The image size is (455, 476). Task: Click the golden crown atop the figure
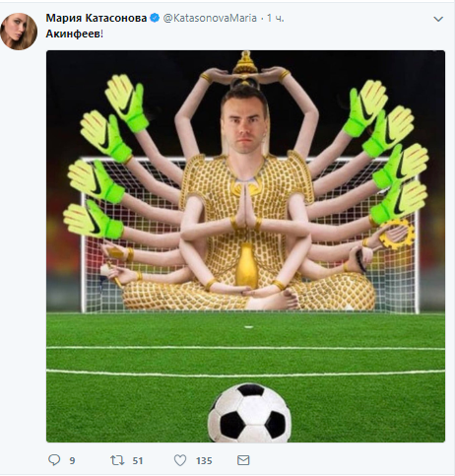245,63
